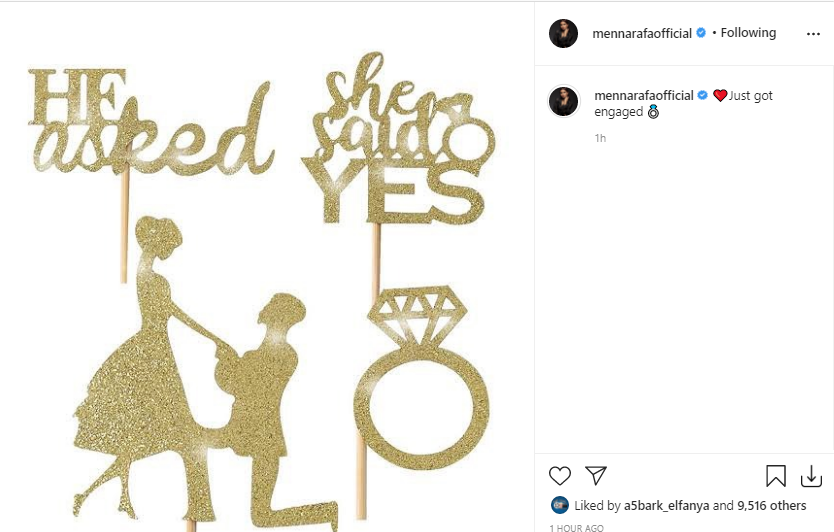Click the '1h' caption timestamp
Screen dimensions: 834x532
600,138
